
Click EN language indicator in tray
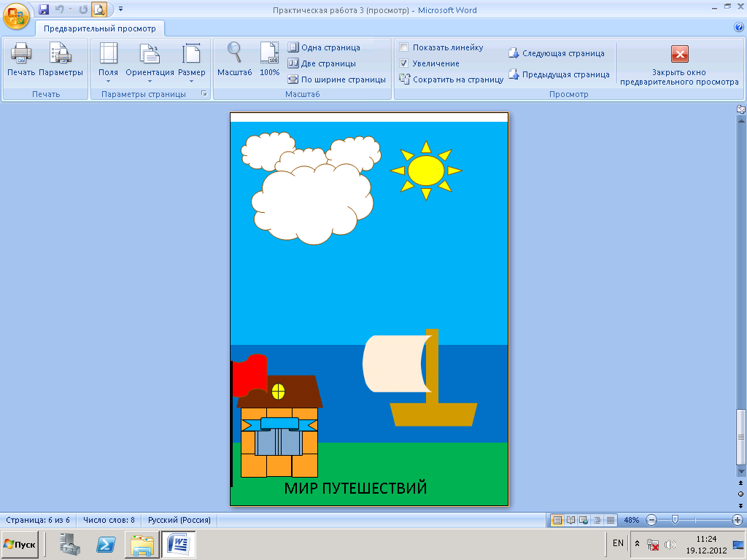tap(618, 543)
